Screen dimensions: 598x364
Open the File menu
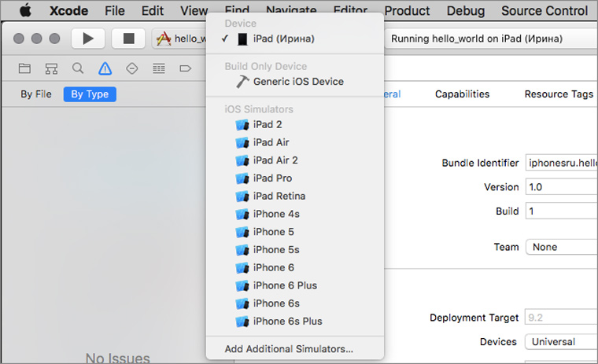[115, 11]
